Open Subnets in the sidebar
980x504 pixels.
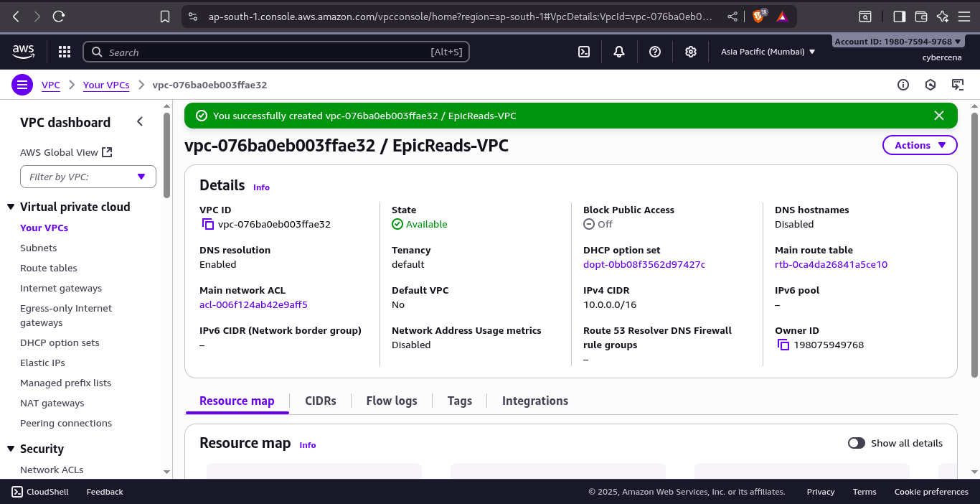click(x=39, y=248)
